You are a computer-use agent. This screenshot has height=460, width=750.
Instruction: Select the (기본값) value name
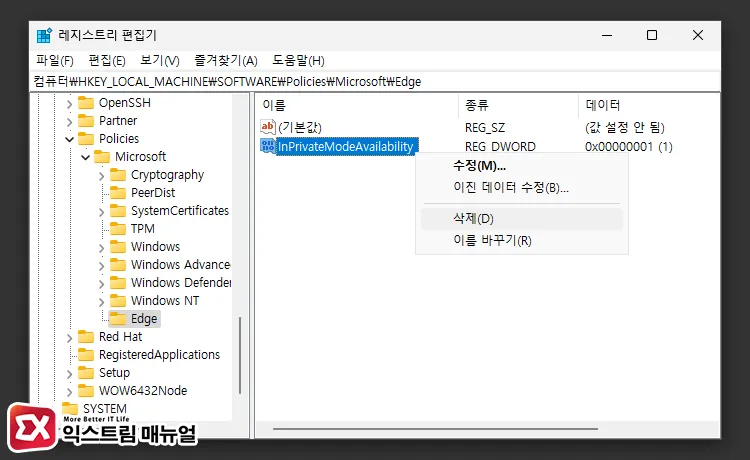coord(300,127)
